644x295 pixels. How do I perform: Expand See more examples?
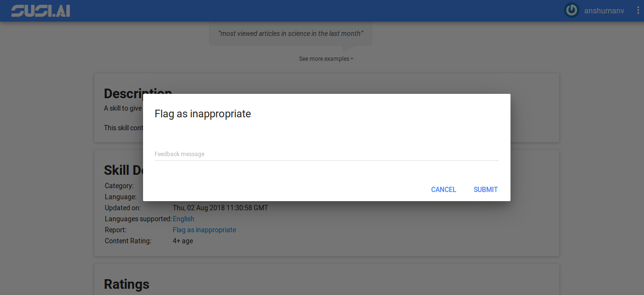click(324, 59)
